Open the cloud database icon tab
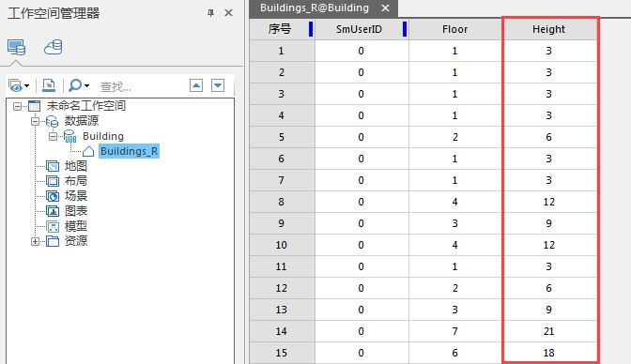The width and height of the screenshot is (631, 364). tap(54, 47)
